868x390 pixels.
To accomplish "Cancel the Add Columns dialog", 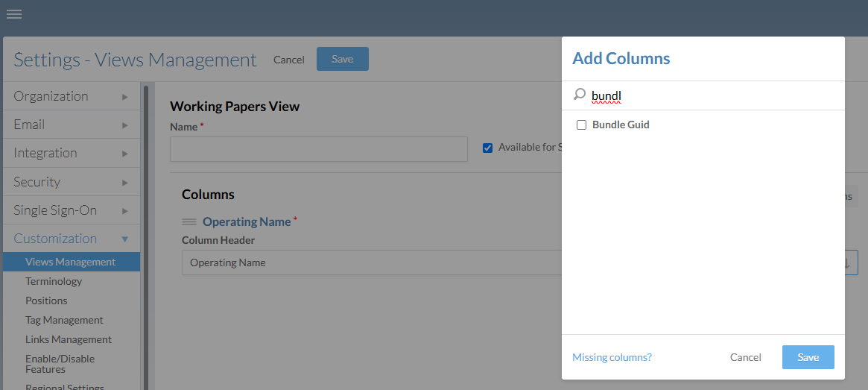I will coord(745,357).
